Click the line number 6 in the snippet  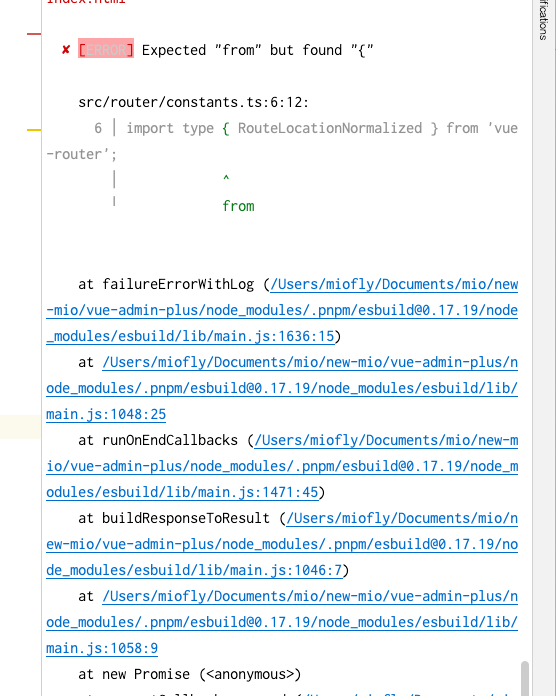[x=98, y=128]
